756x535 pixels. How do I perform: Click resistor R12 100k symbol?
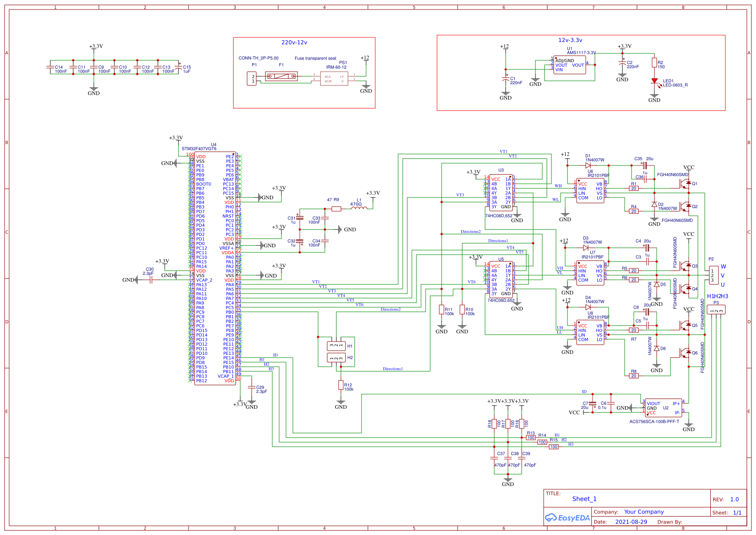point(341,385)
